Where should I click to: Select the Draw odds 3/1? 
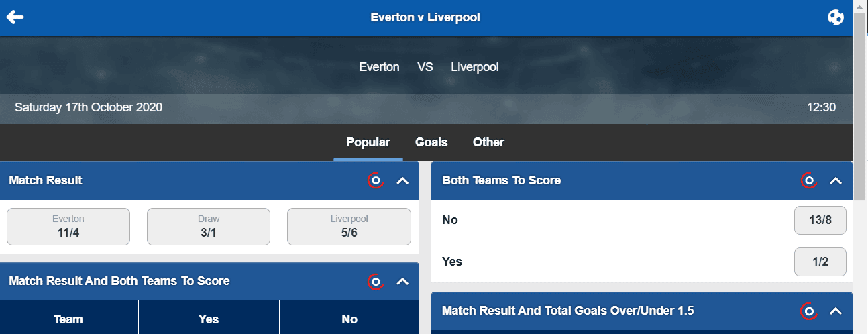209,227
